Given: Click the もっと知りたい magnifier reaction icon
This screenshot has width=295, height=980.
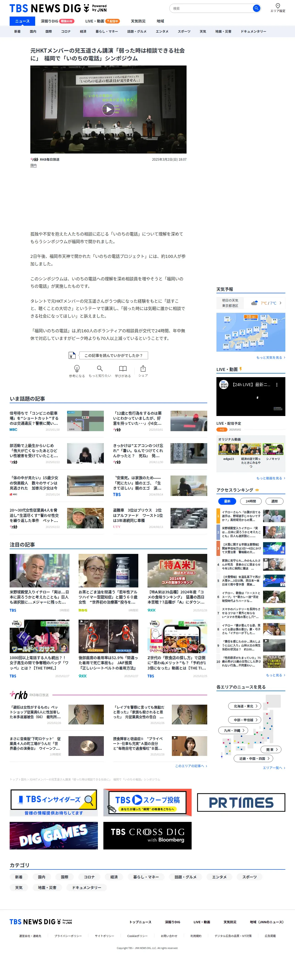Looking at the screenshot, I should [x=100, y=368].
